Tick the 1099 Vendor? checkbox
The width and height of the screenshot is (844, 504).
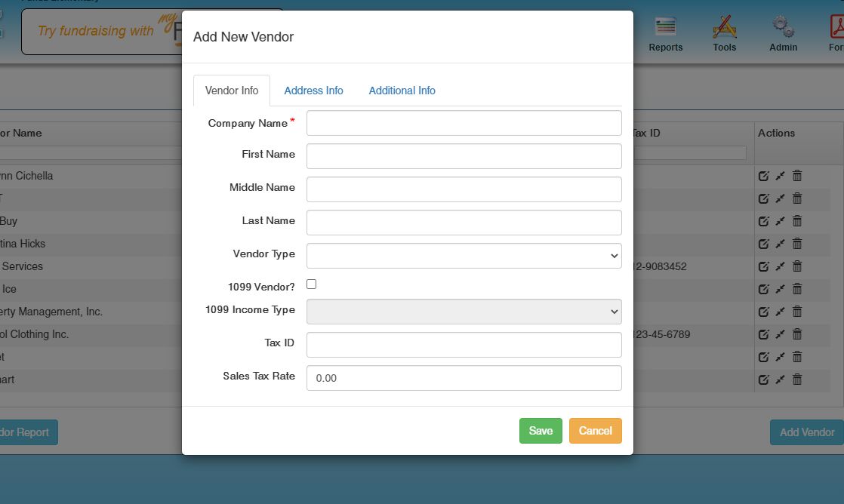click(312, 284)
